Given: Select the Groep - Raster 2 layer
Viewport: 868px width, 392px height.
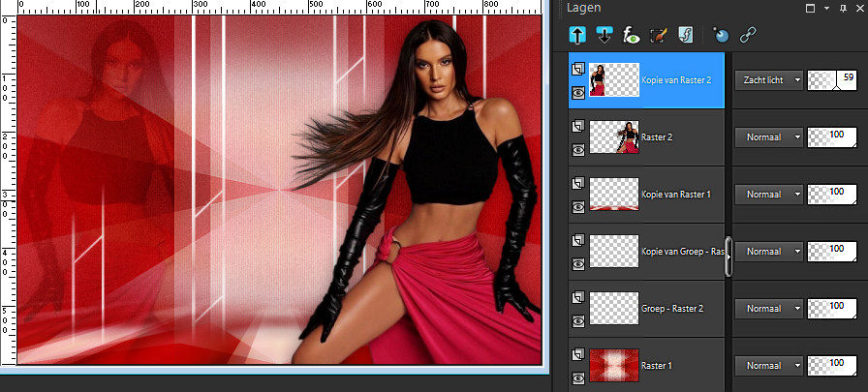Looking at the screenshot, I should coord(673,309).
